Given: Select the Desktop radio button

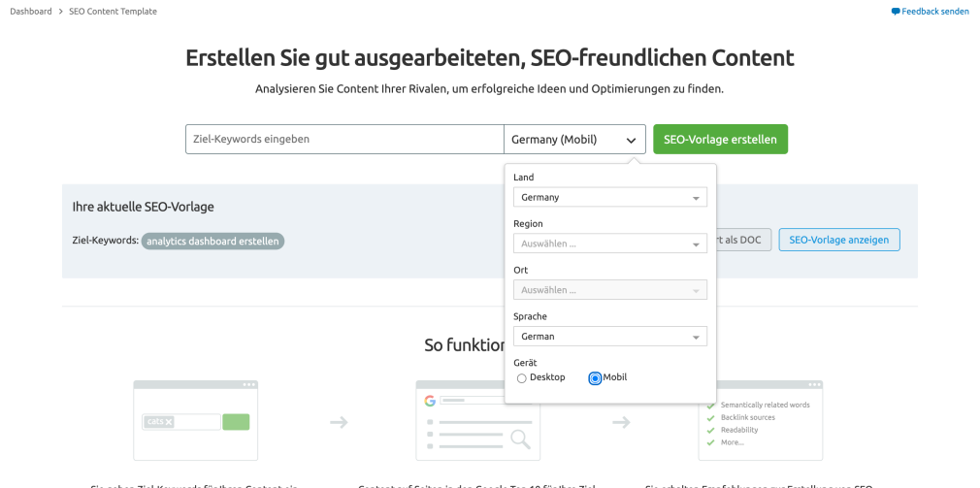Looking at the screenshot, I should (522, 378).
